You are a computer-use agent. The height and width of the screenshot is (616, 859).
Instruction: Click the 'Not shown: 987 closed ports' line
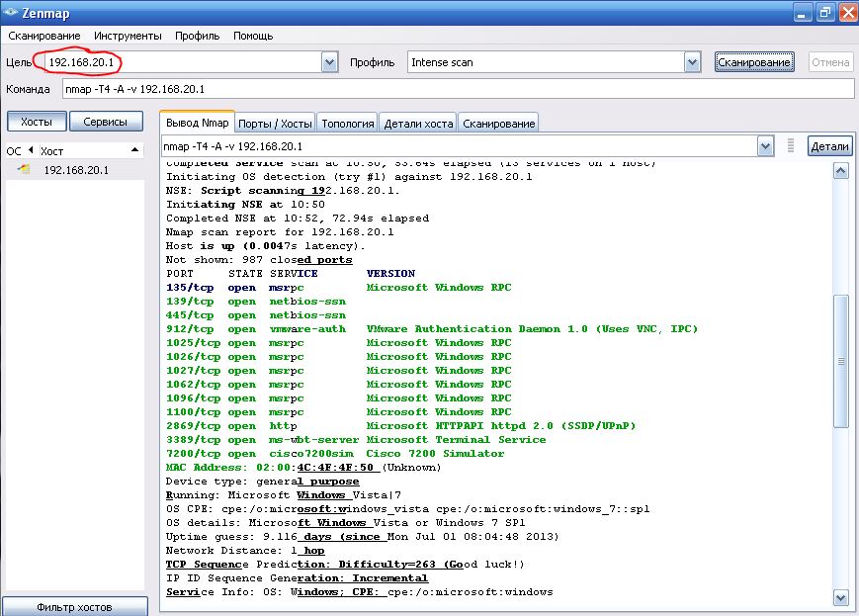[259, 260]
